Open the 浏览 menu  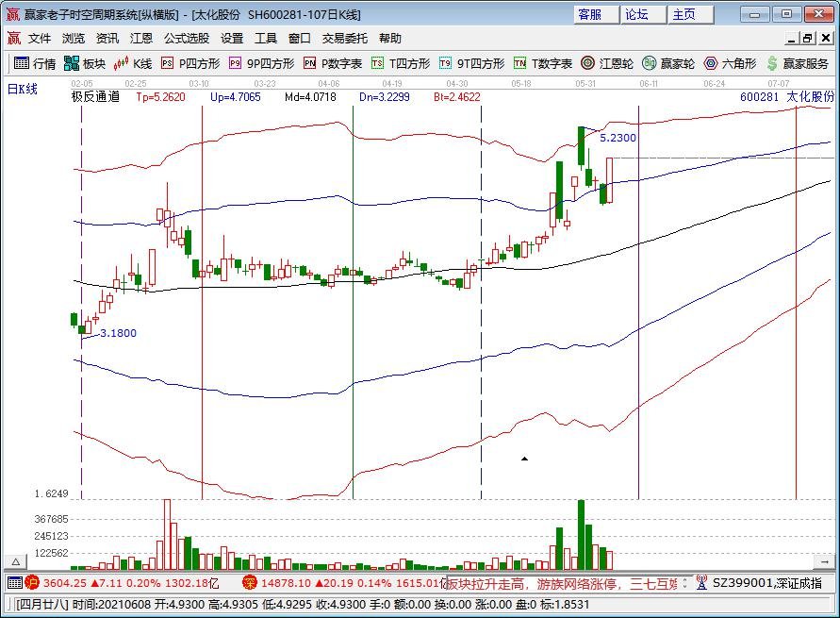point(74,38)
